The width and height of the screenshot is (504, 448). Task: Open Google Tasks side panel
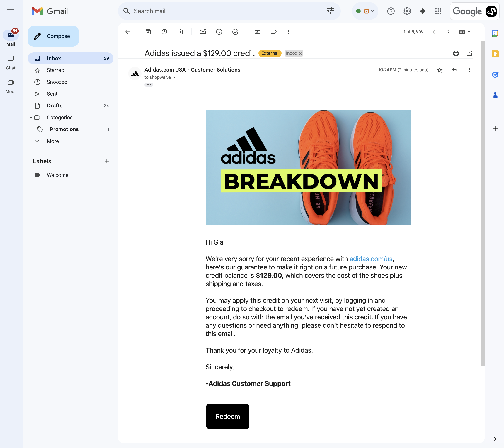point(495,74)
